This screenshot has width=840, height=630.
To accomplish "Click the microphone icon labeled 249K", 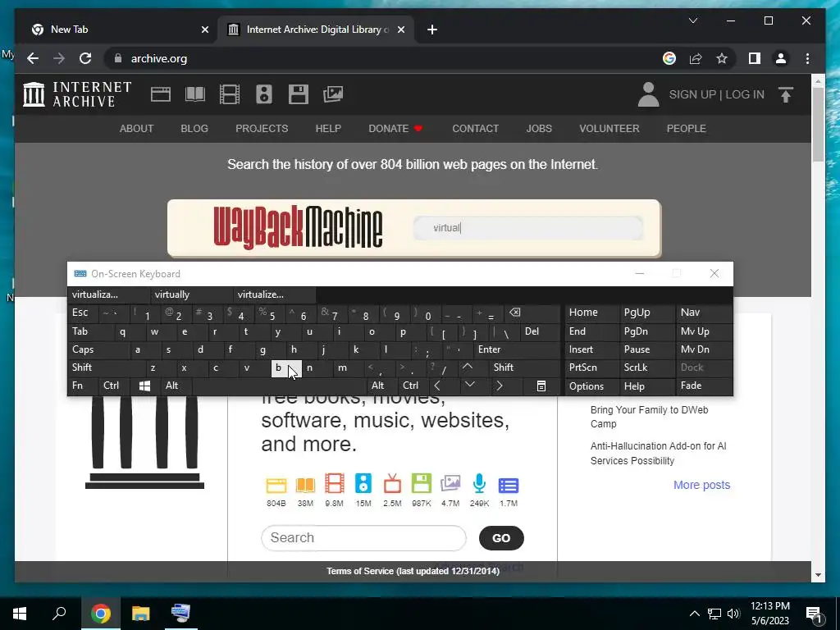I will [x=479, y=484].
